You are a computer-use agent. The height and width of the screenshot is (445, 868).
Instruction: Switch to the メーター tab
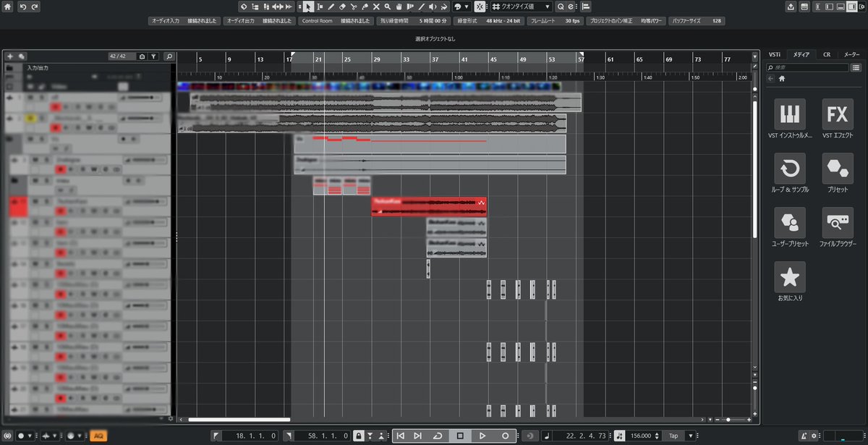tap(852, 54)
